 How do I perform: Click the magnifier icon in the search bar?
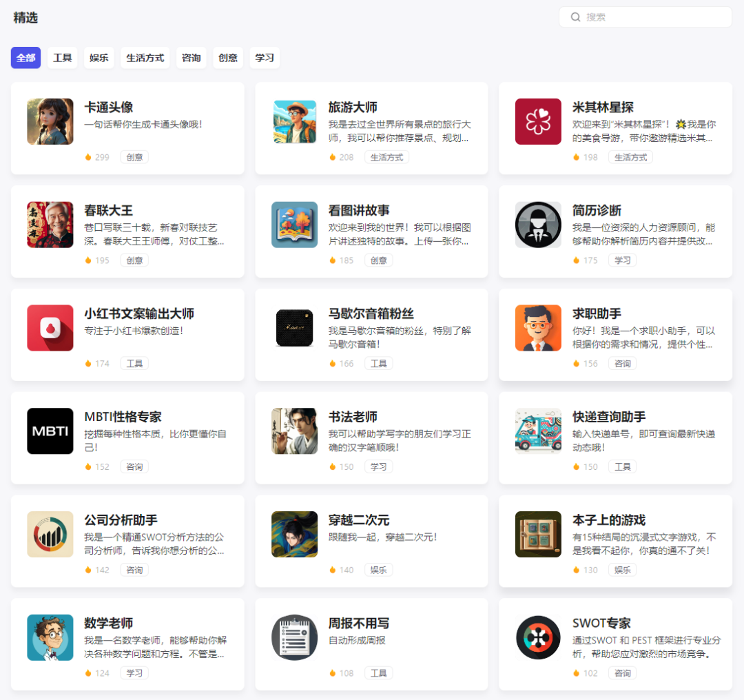[x=575, y=17]
